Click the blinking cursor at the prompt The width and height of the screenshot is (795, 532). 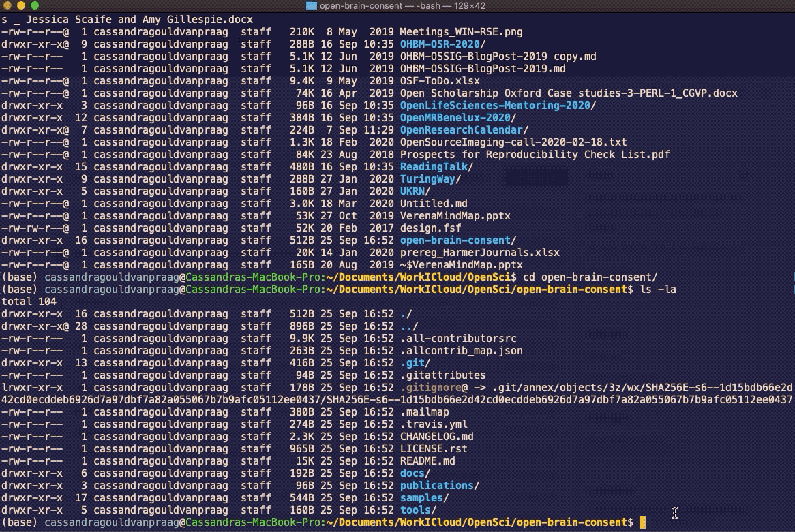coord(641,522)
